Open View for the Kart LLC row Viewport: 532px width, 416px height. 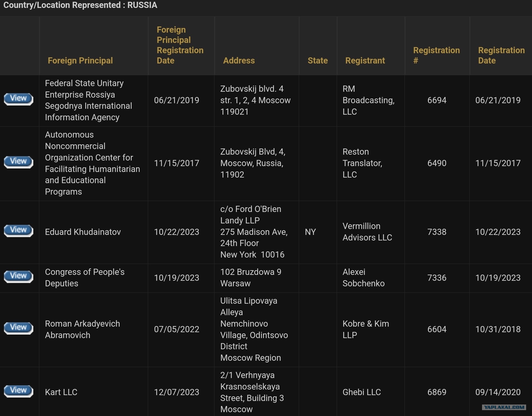19,391
